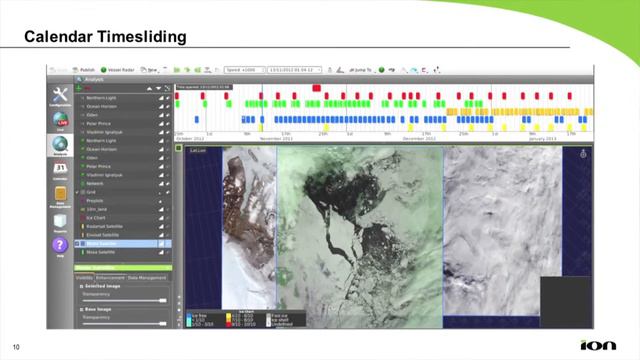Viewport: 640px width, 360px height.
Task: Toggle visibility check for Envisat Satellite layer
Action: [x=167, y=235]
